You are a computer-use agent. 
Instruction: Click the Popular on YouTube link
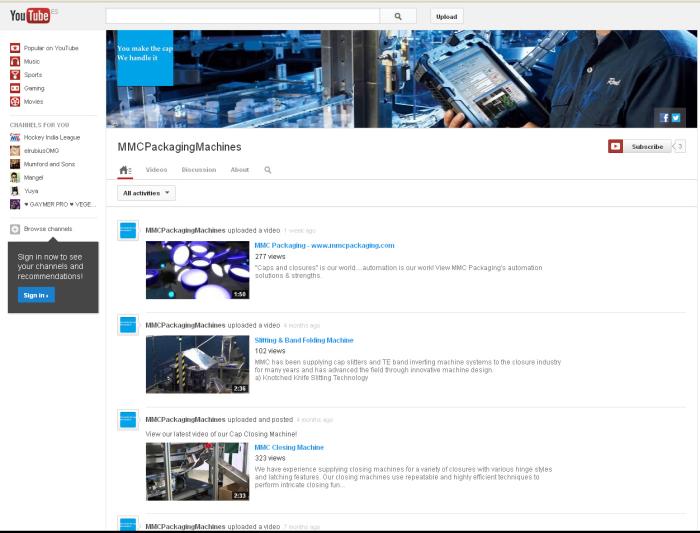tap(51, 48)
